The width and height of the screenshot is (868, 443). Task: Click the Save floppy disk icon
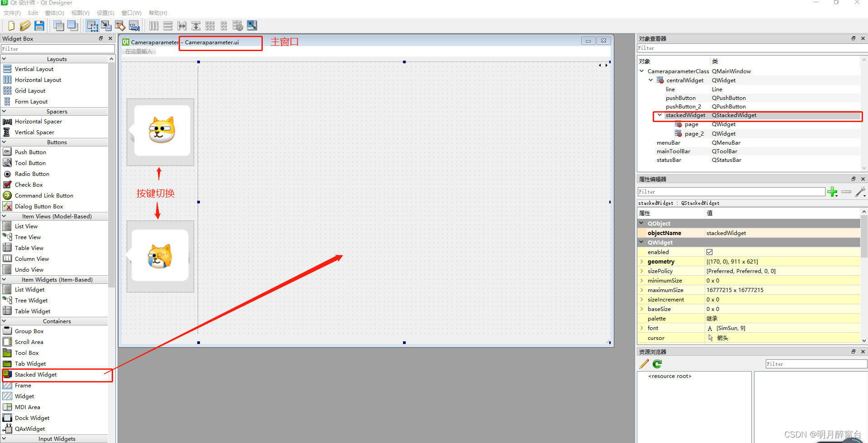coord(39,26)
